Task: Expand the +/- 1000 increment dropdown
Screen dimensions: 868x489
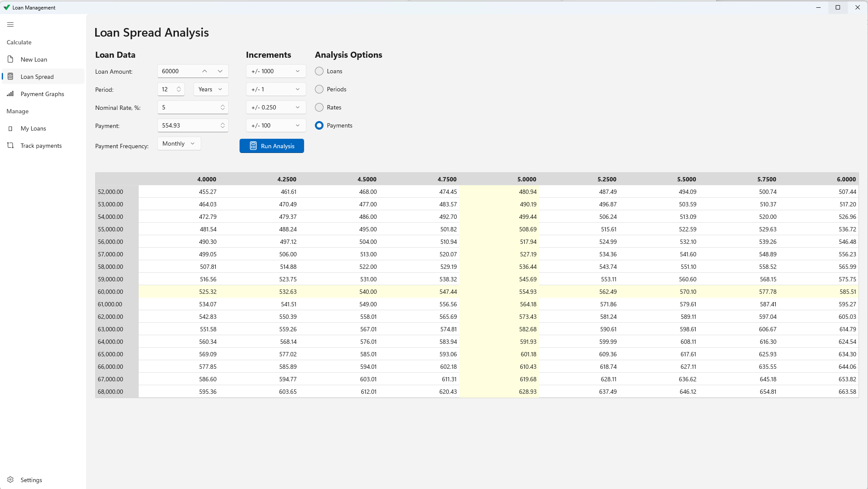Action: click(276, 71)
